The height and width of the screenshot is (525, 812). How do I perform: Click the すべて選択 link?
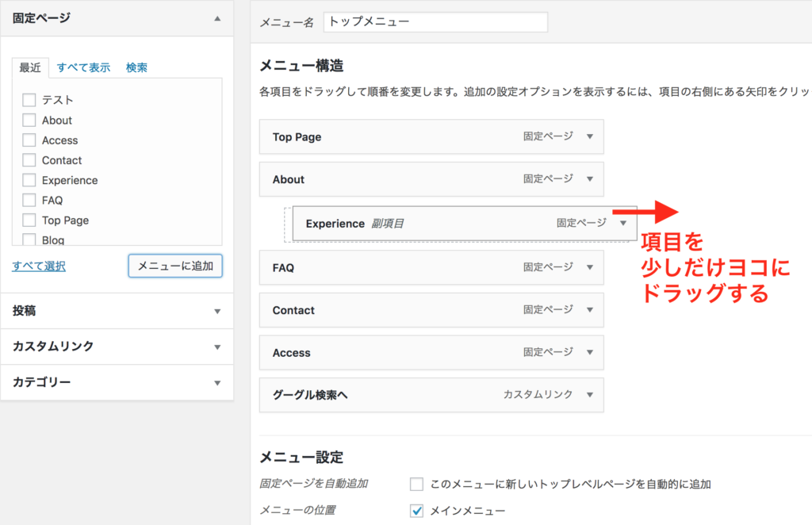[39, 266]
